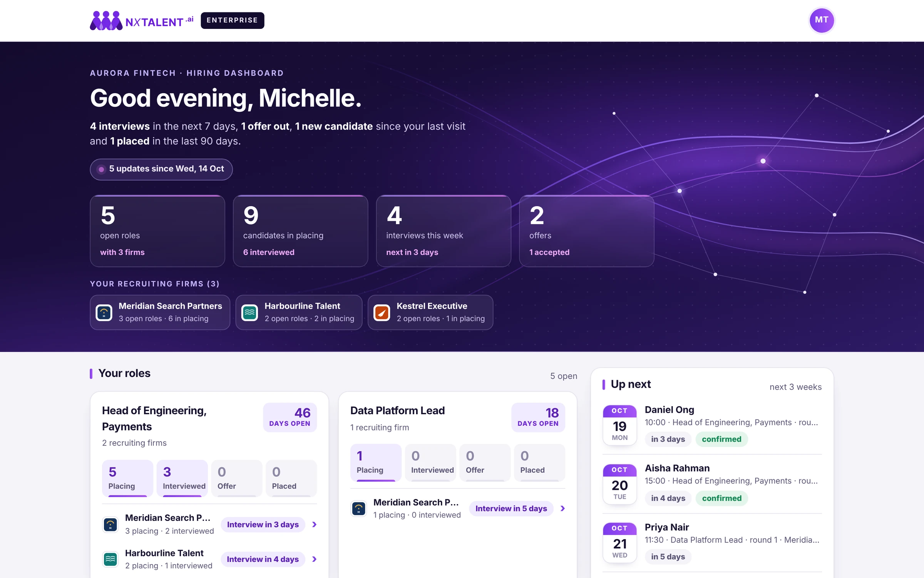
Task: Expand Harbourline Talent row chevron
Action: 315,559
